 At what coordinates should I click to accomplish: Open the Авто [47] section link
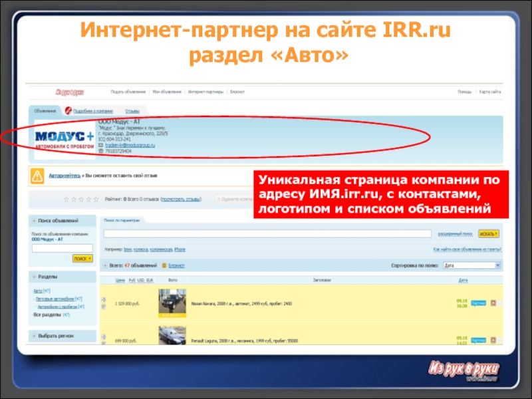click(42, 291)
